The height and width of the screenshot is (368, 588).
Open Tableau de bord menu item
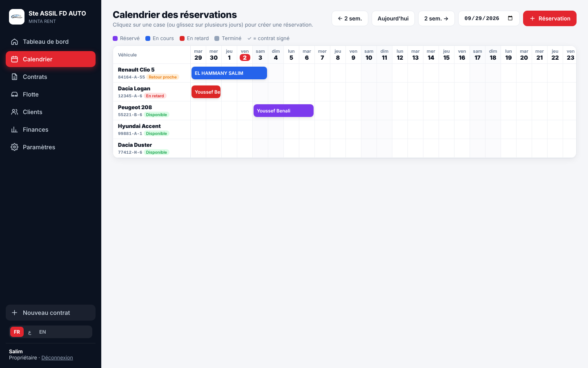click(x=51, y=42)
